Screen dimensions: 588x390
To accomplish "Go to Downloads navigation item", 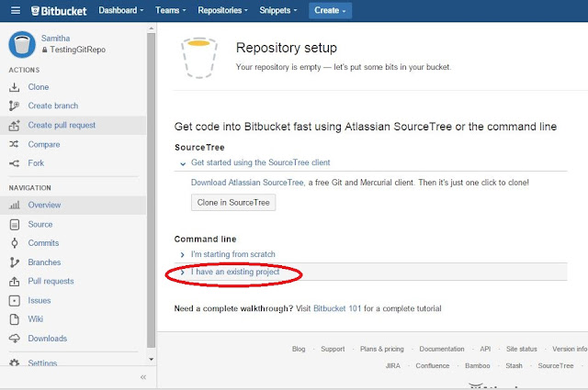I will point(47,339).
